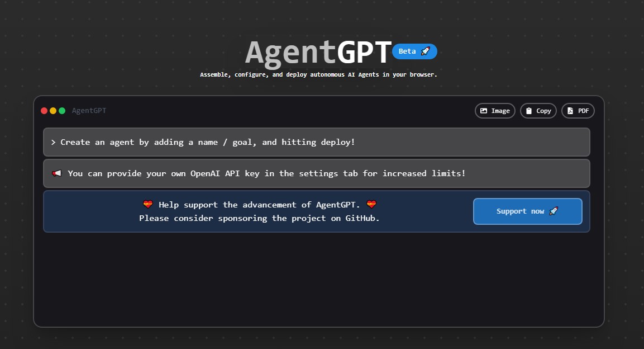Select the OpenAI API key message text
This screenshot has width=644, height=349.
tap(266, 173)
